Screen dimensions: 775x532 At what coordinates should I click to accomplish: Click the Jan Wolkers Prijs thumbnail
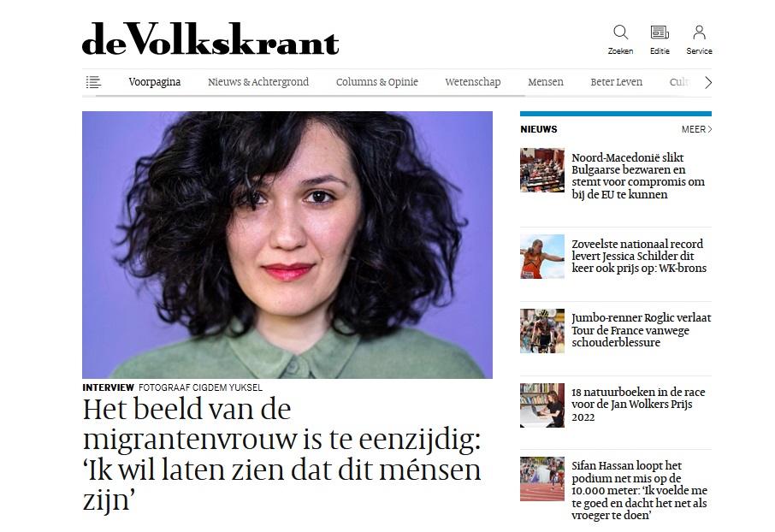[x=542, y=405]
